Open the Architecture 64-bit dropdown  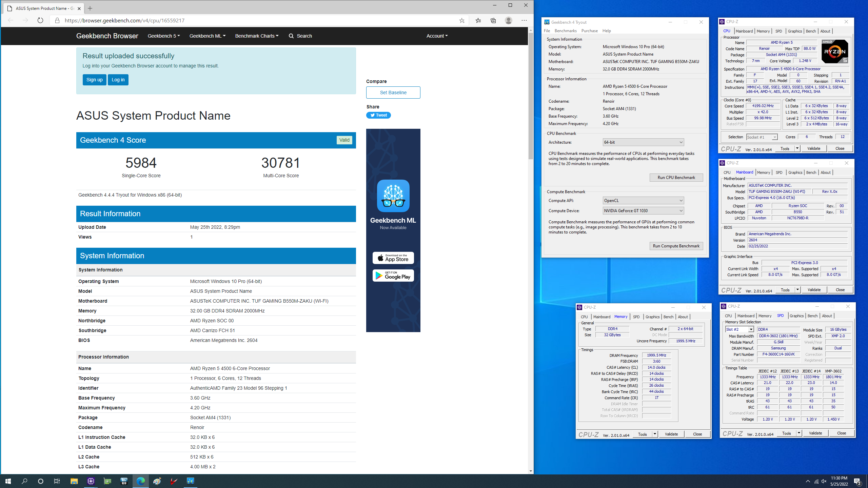tap(643, 142)
